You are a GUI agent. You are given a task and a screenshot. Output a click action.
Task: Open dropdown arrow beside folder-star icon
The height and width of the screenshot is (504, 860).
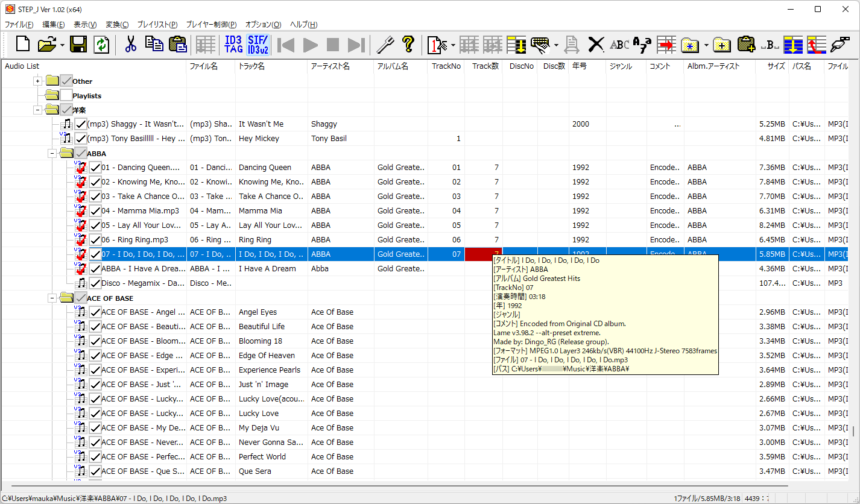click(705, 45)
